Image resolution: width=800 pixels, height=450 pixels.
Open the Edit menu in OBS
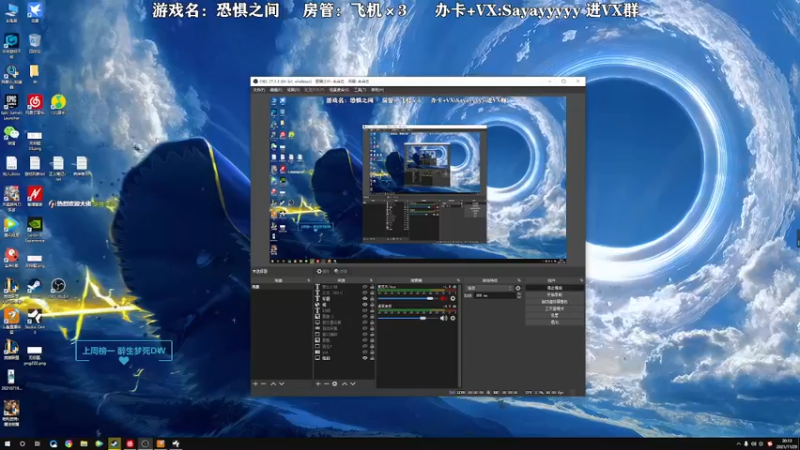tap(276, 90)
